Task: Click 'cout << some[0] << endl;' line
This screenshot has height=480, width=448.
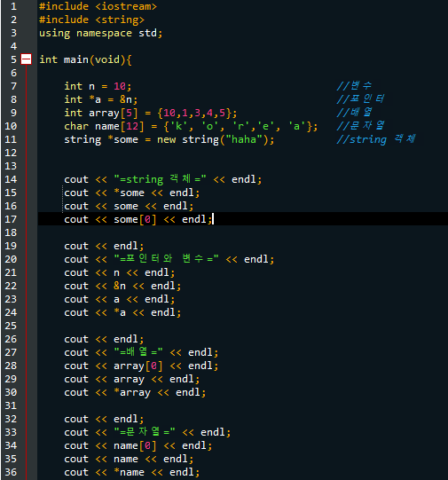Action: click(138, 219)
